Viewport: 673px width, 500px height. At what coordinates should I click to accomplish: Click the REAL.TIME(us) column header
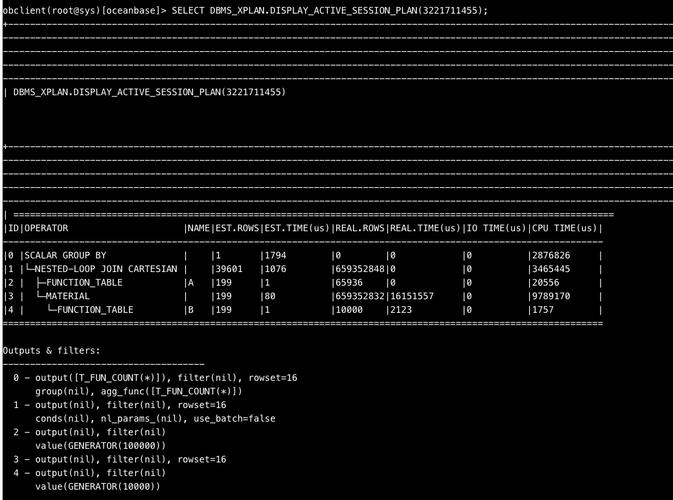coord(424,228)
